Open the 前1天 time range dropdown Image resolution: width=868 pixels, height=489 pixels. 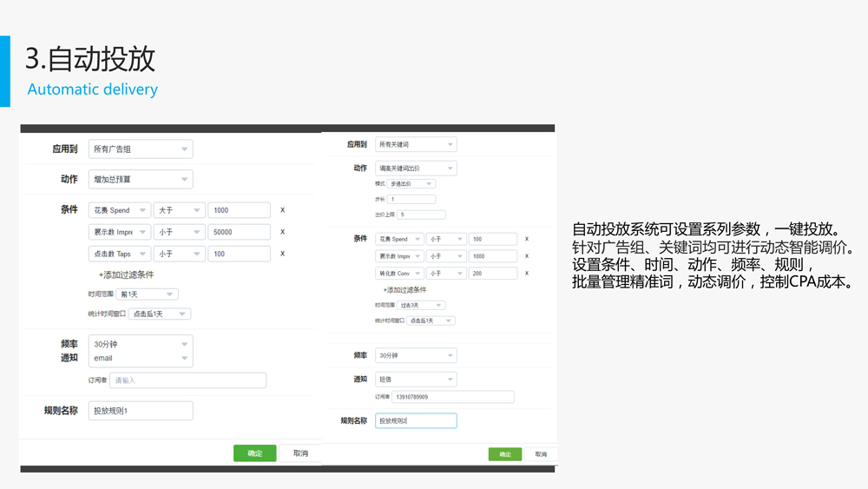tap(147, 294)
